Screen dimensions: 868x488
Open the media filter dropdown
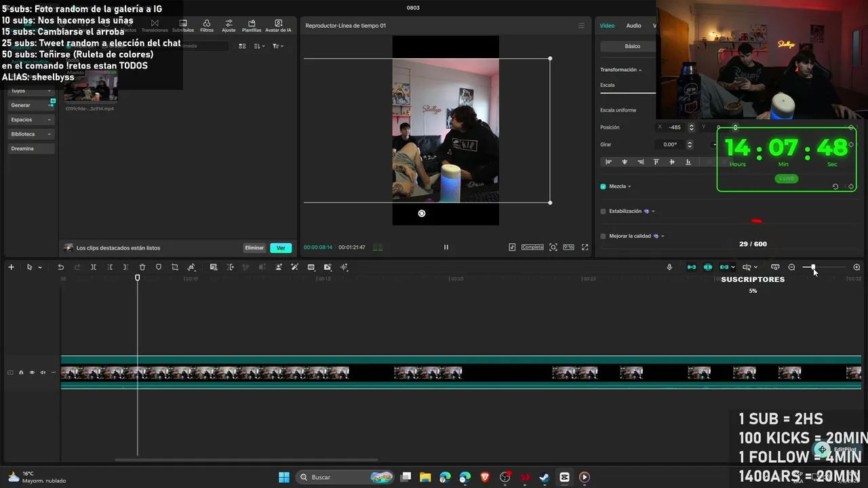(278, 46)
